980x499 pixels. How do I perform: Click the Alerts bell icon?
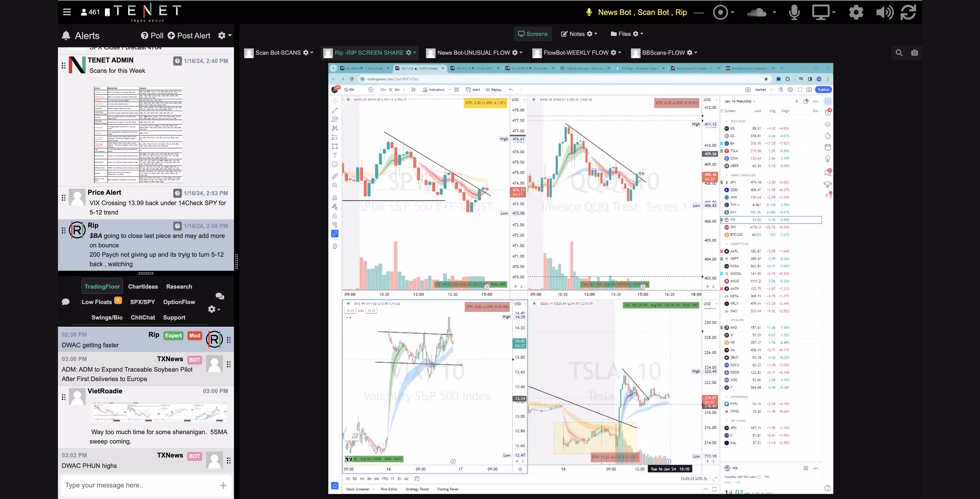pyautogui.click(x=66, y=36)
